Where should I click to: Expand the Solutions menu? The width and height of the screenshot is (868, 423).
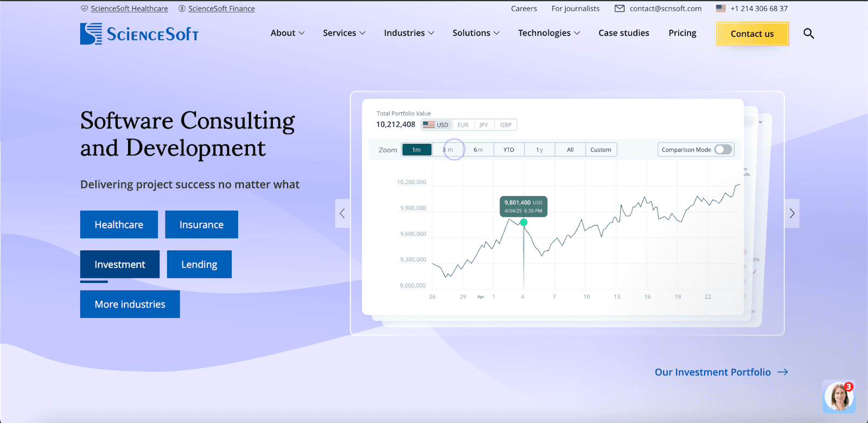coord(476,33)
